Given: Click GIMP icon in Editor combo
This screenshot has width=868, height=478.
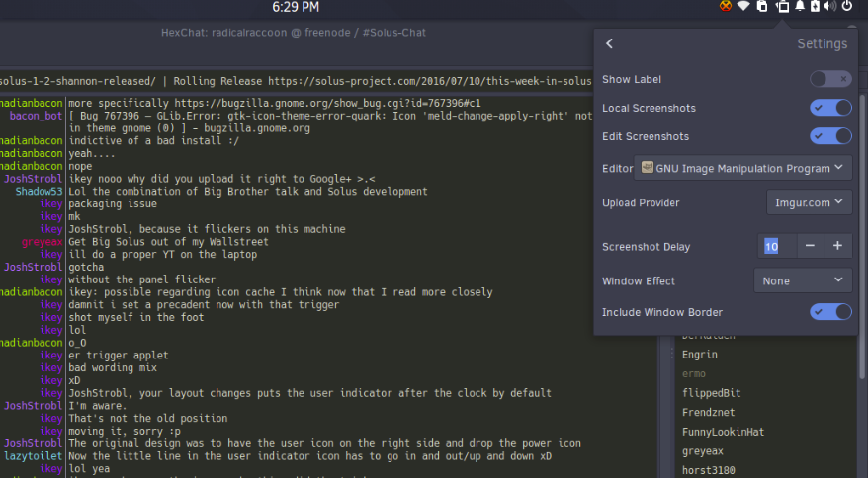Looking at the screenshot, I should 648,167.
